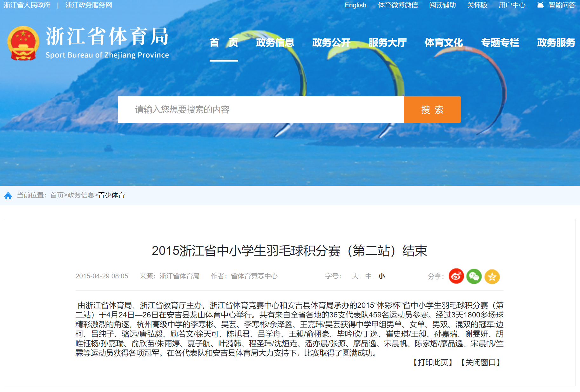580x392 pixels.
Task: Click the yellow star share icon
Action: tap(492, 276)
